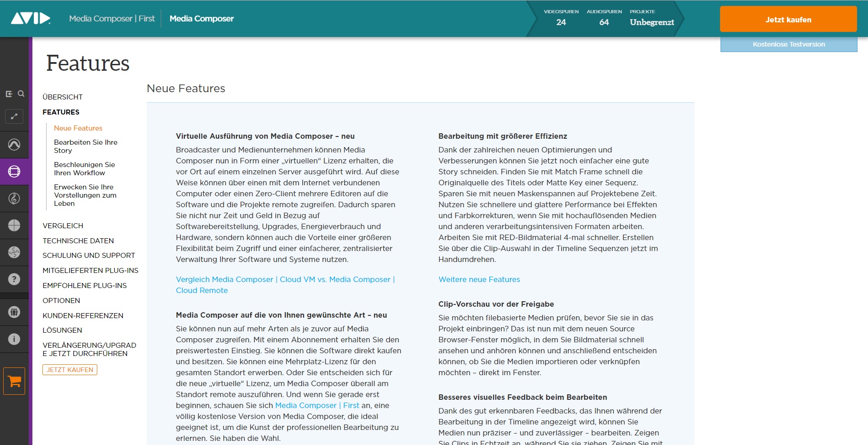This screenshot has height=445, width=868.
Task: Click the crosshair circle sidebar icon
Action: [14, 225]
